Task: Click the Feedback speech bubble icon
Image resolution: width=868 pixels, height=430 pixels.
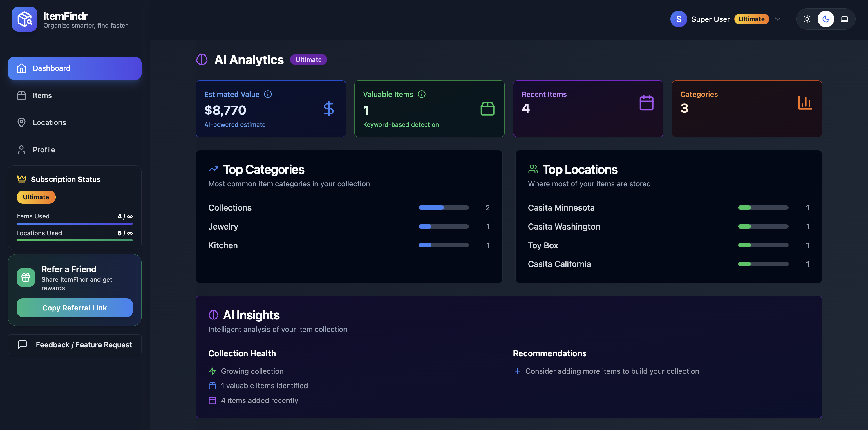Action: pos(22,344)
